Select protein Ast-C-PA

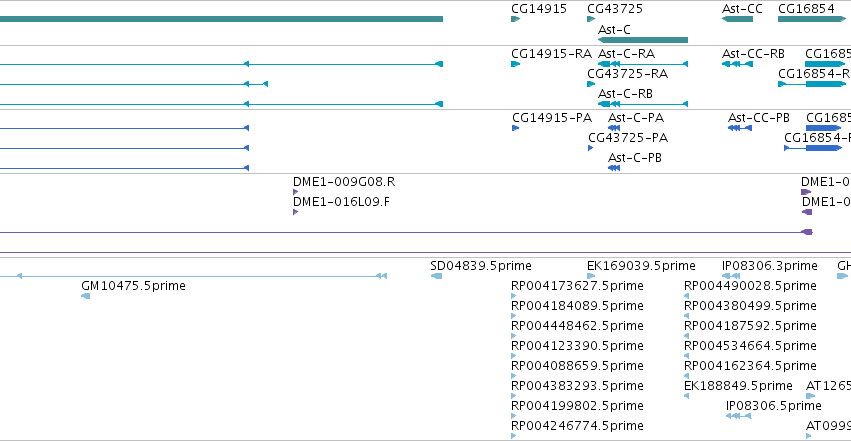coord(636,118)
